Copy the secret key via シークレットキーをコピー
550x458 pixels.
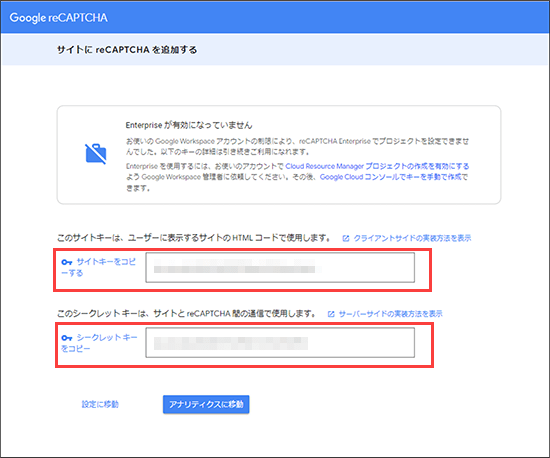tap(99, 343)
